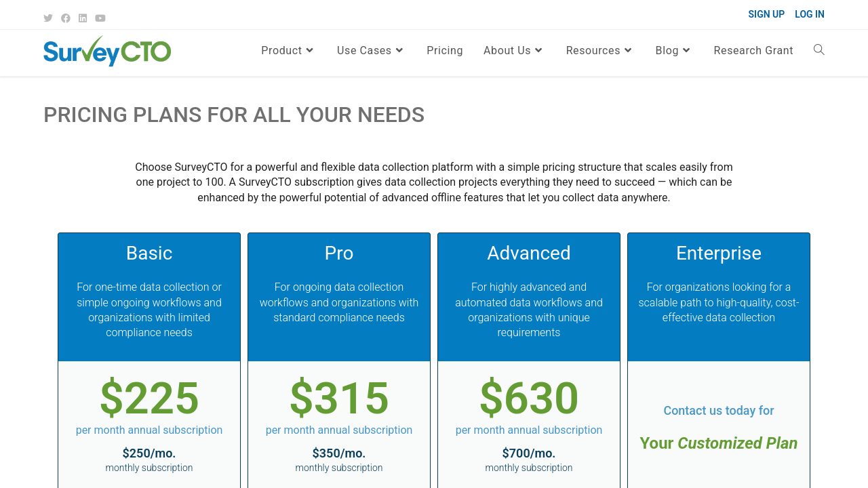Screen dimensions: 868x488
Task: Open the Facebook social icon
Action: [x=66, y=18]
